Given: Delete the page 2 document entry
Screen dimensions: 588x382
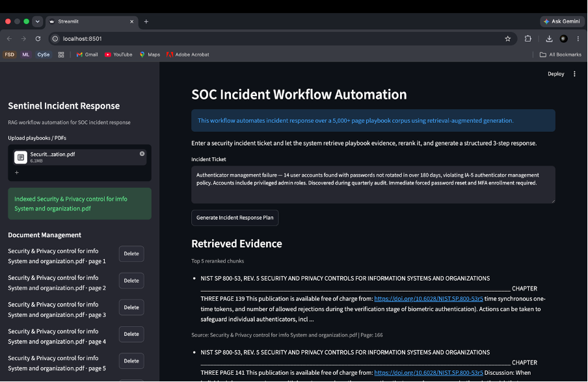Looking at the screenshot, I should pos(131,281).
